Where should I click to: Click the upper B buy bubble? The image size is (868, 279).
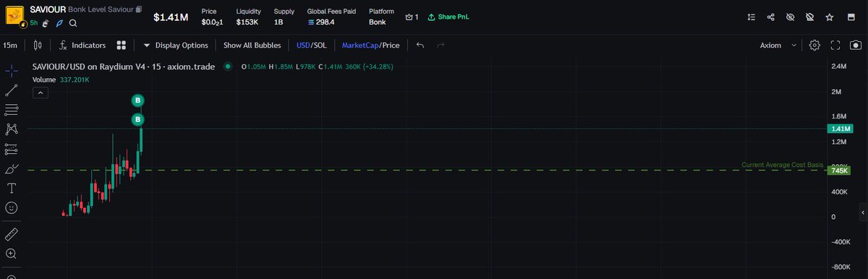click(138, 100)
